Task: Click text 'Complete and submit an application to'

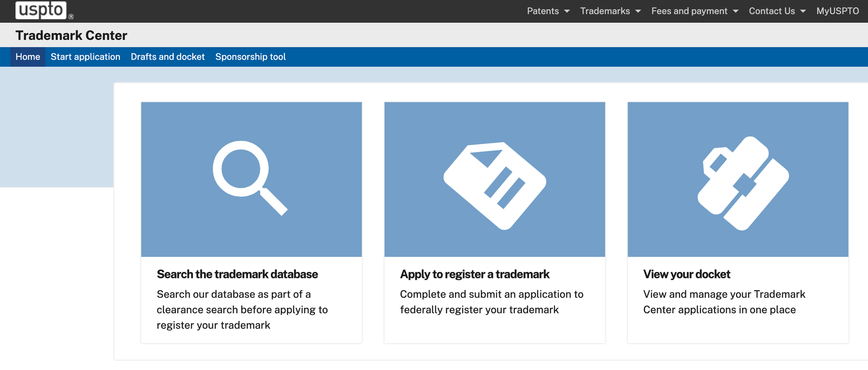Action: pos(492,294)
